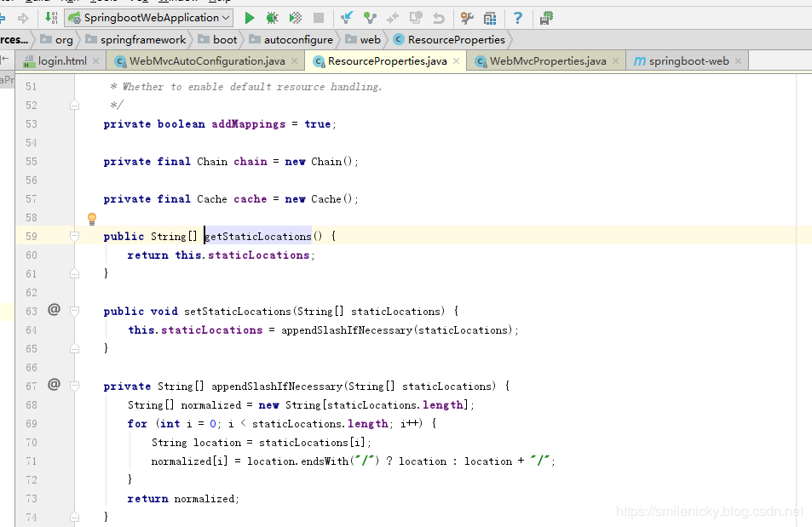Click the VCS commit changes icon
Screen dimensions: 812x527
[x=370, y=18]
